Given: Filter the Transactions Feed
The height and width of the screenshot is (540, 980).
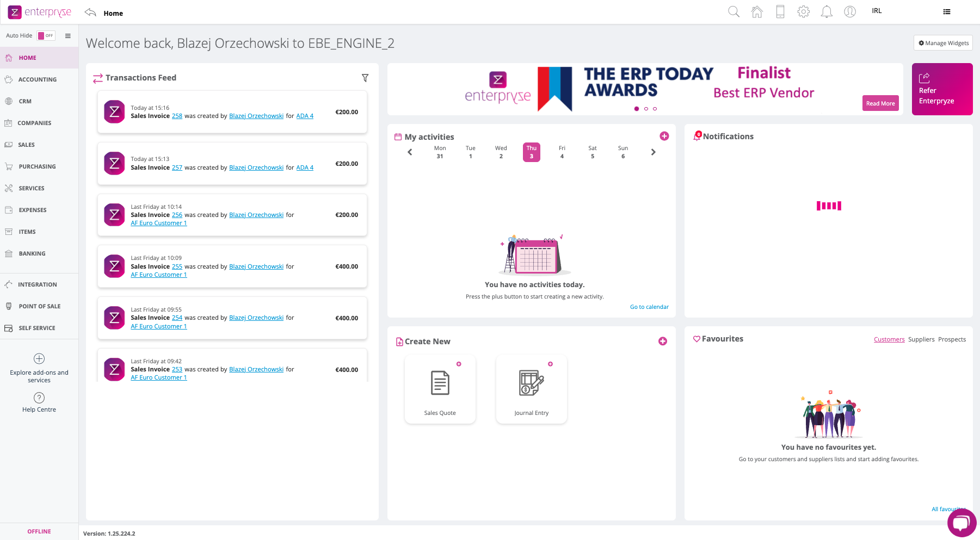Looking at the screenshot, I should 365,78.
